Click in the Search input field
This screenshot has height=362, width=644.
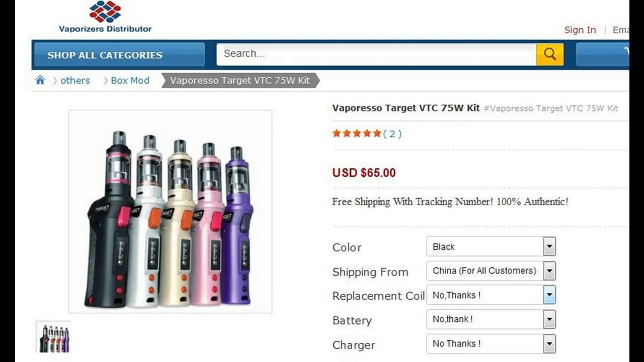pos(376,54)
